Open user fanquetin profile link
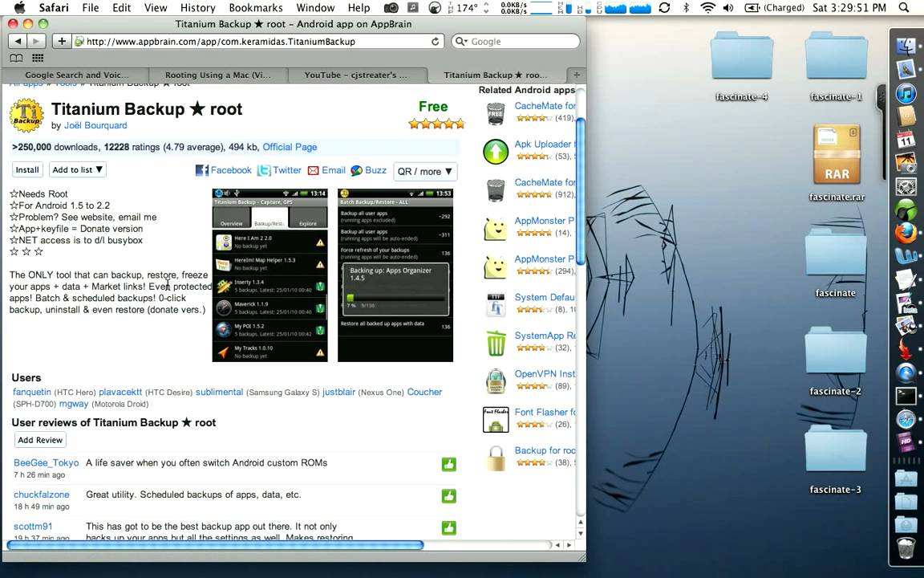924x578 pixels. point(32,393)
